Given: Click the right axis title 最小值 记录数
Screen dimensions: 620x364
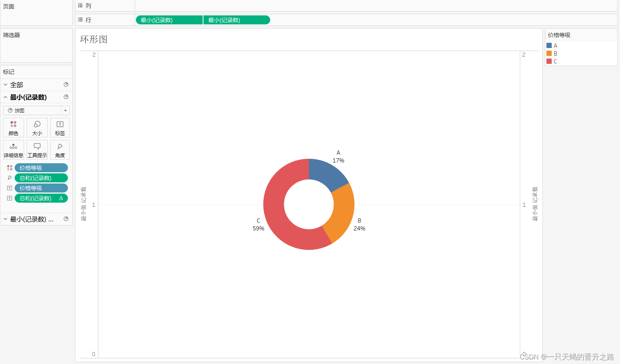Looking at the screenshot, I should (535, 204).
